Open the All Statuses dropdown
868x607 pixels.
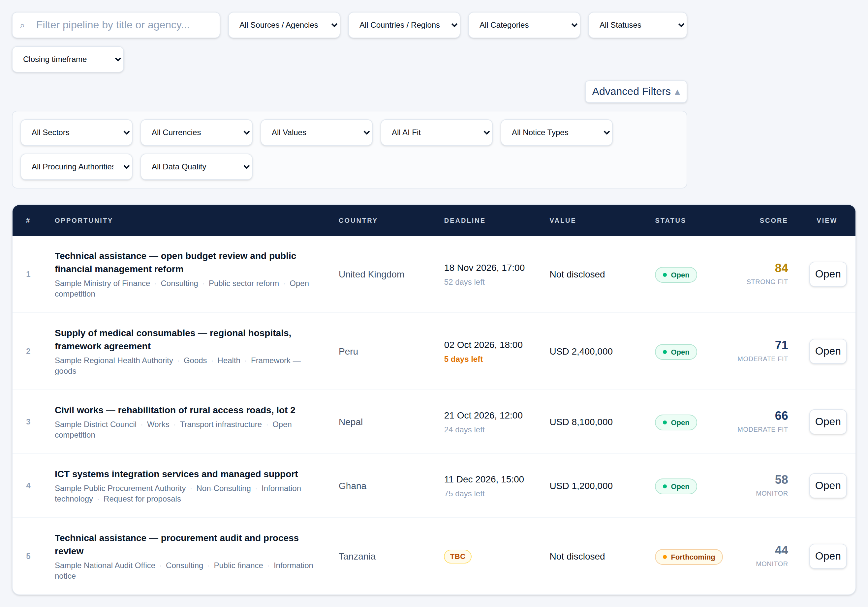638,25
